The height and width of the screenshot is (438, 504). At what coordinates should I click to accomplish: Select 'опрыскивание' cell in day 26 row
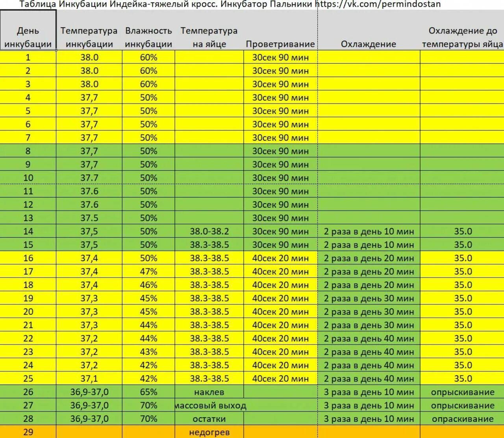(462, 392)
